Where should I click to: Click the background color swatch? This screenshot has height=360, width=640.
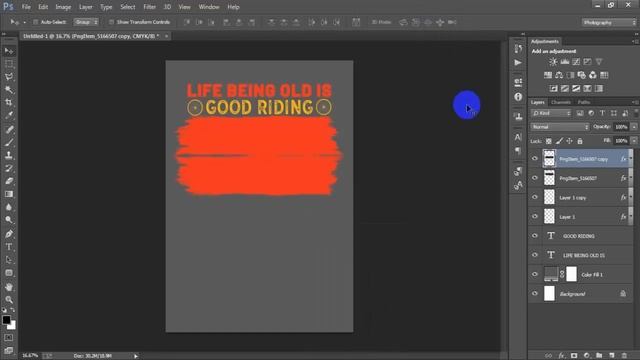[13, 326]
